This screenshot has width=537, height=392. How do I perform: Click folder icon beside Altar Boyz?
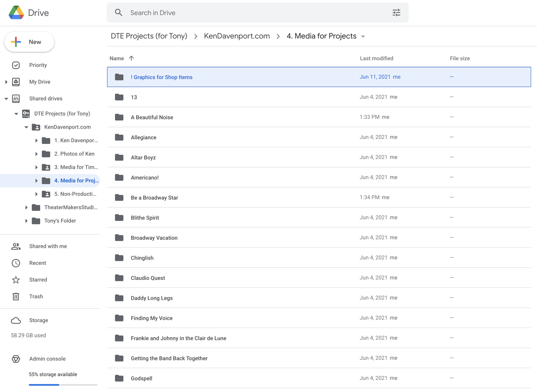[x=119, y=157]
